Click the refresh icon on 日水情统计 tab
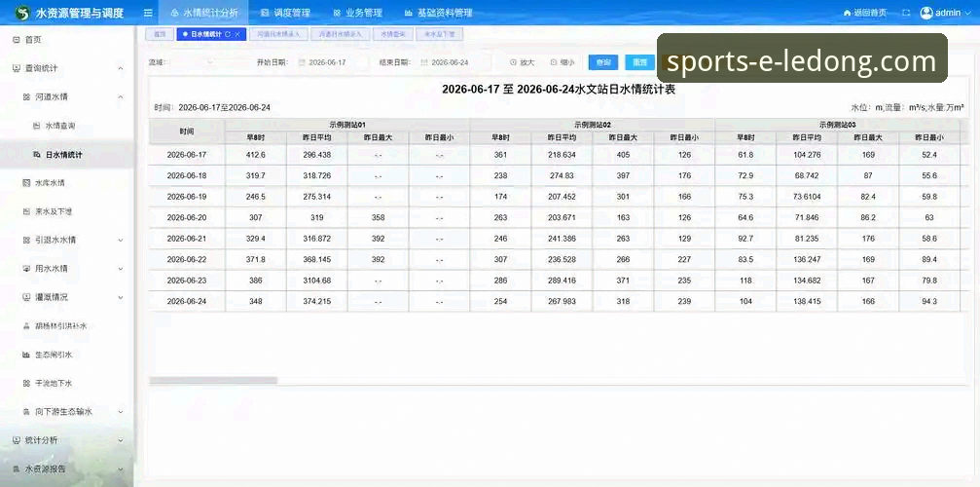The image size is (980, 487). pos(228,34)
